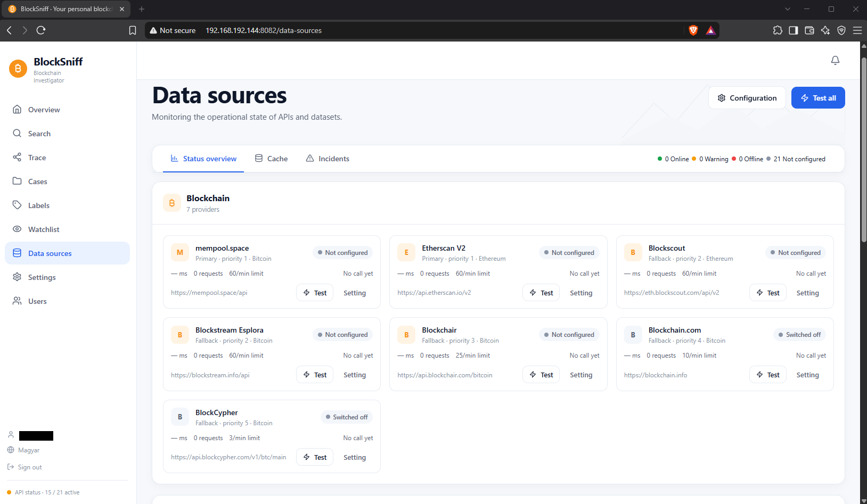The width and height of the screenshot is (867, 504).
Task: Open Setting for mempool.space
Action: pos(355,293)
